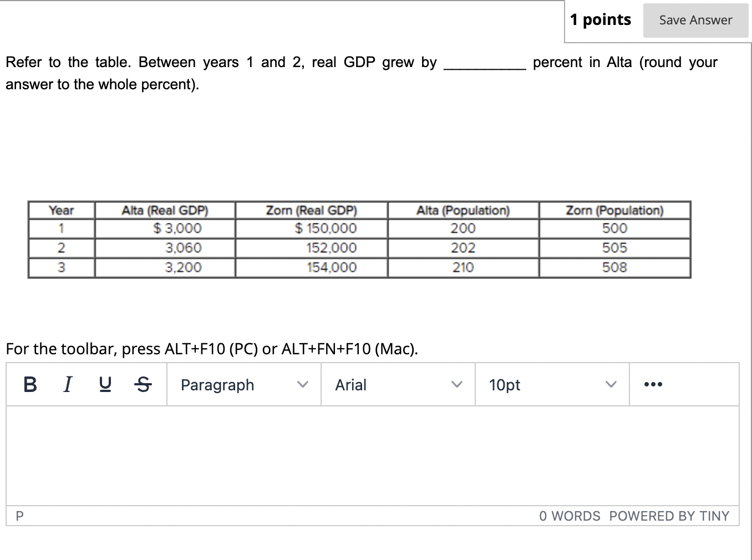Open the POWERED BY TINY link
This screenshot has width=752, height=560.
pos(669,516)
